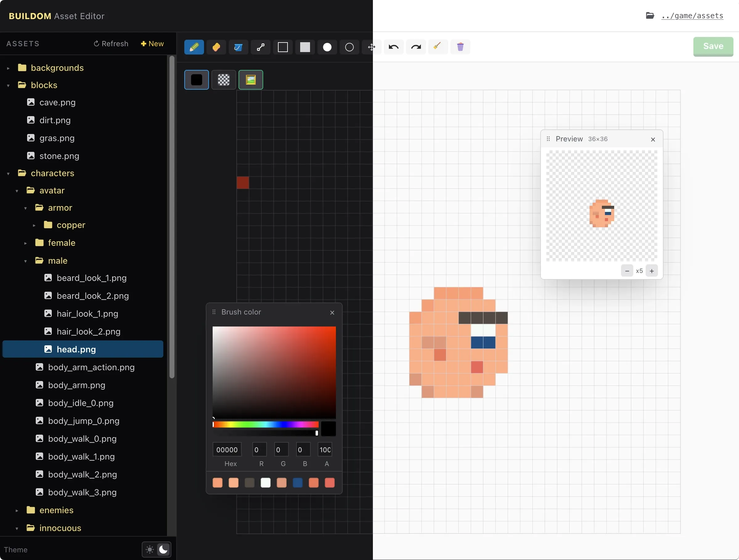739x560 pixels.
Task: Expand the backgrounds folder
Action: pos(8,68)
